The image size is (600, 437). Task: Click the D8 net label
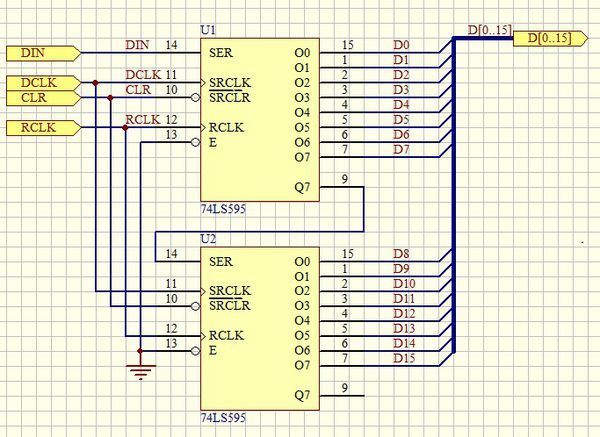point(400,253)
